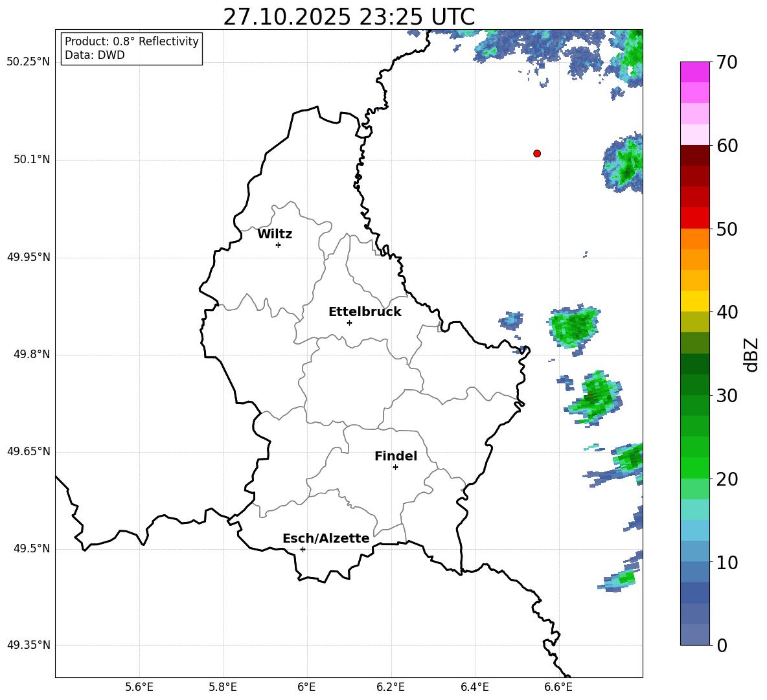Click the 10 label on colorbar
The width and height of the screenshot is (767, 700).
pyautogui.click(x=727, y=562)
